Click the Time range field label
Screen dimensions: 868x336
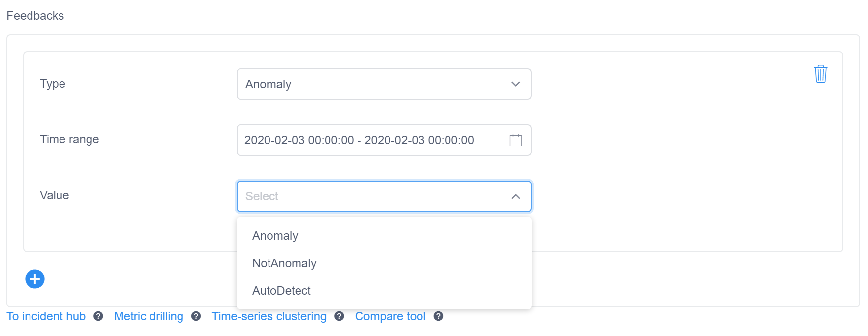(x=69, y=139)
